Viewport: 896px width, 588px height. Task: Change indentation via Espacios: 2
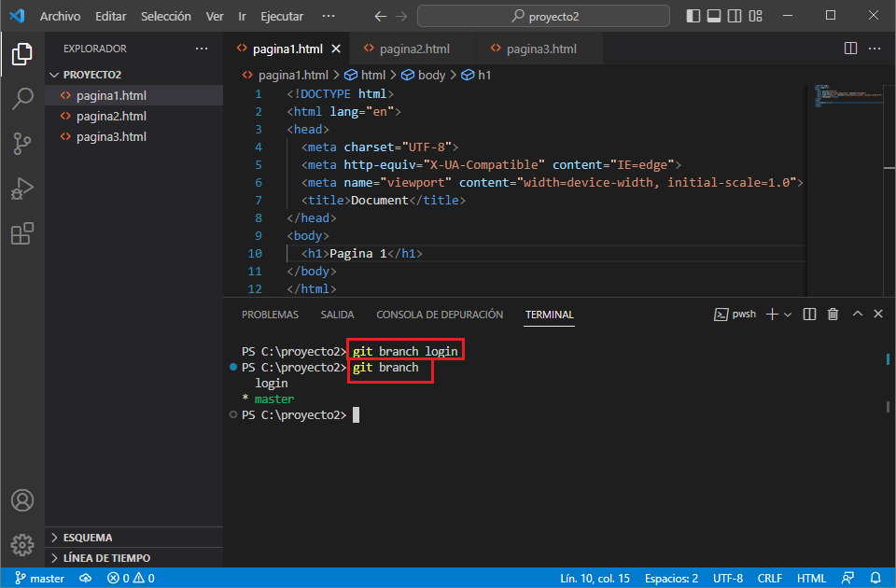point(671,579)
